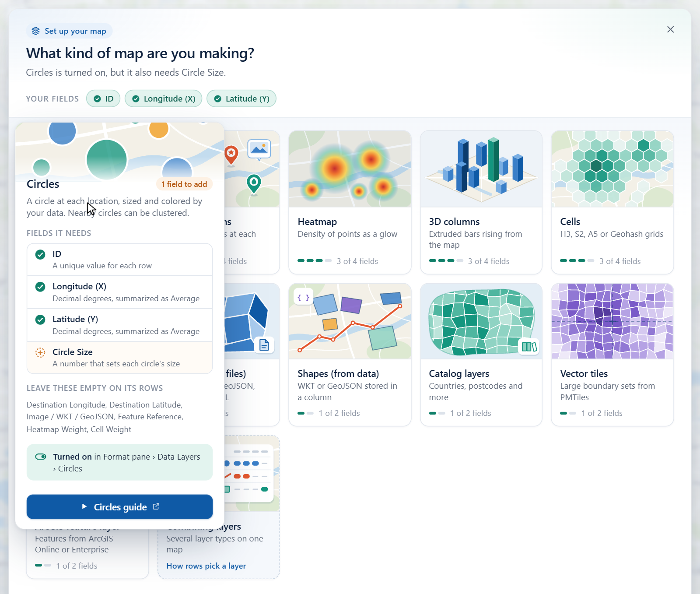Viewport: 700px width, 594px height.
Task: Click the picture icon on the map thumbnail
Action: click(x=259, y=149)
